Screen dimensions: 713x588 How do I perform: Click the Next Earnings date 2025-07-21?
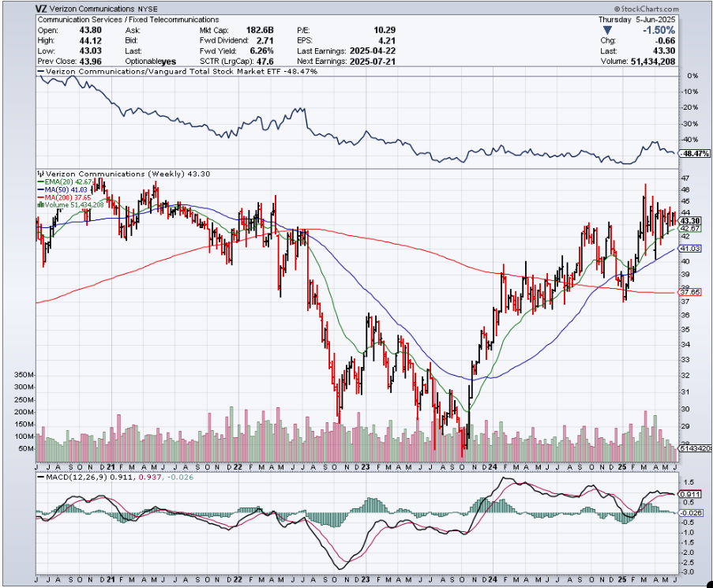[373, 62]
